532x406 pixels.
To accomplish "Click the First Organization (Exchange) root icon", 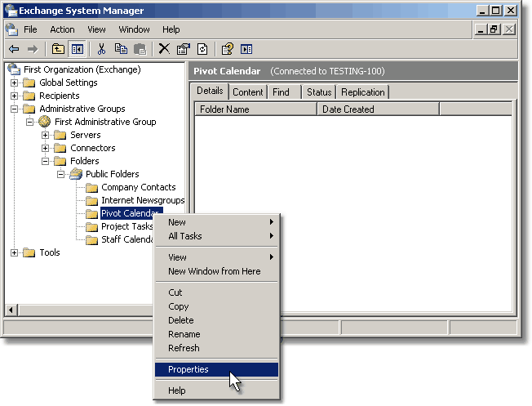I will click(x=14, y=69).
